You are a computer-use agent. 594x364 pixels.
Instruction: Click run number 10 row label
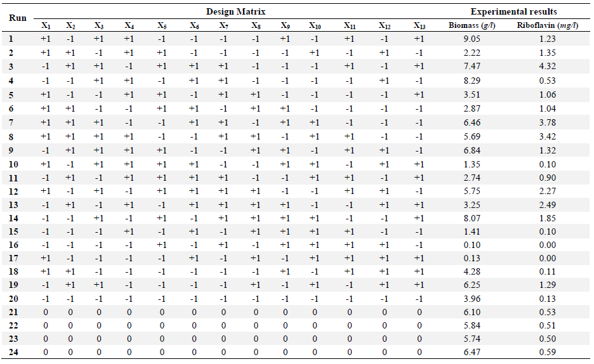click(x=13, y=164)
